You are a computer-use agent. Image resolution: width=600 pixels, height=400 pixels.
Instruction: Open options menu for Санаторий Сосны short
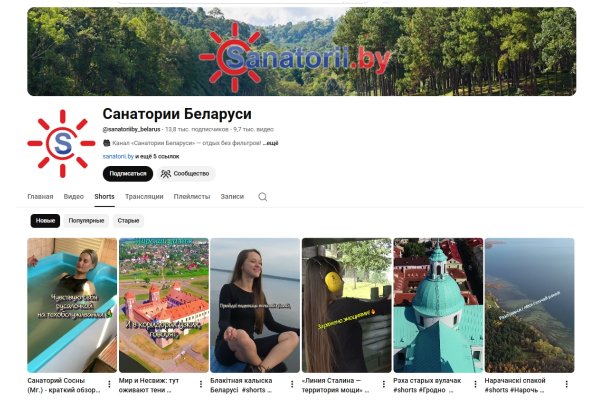point(109,384)
